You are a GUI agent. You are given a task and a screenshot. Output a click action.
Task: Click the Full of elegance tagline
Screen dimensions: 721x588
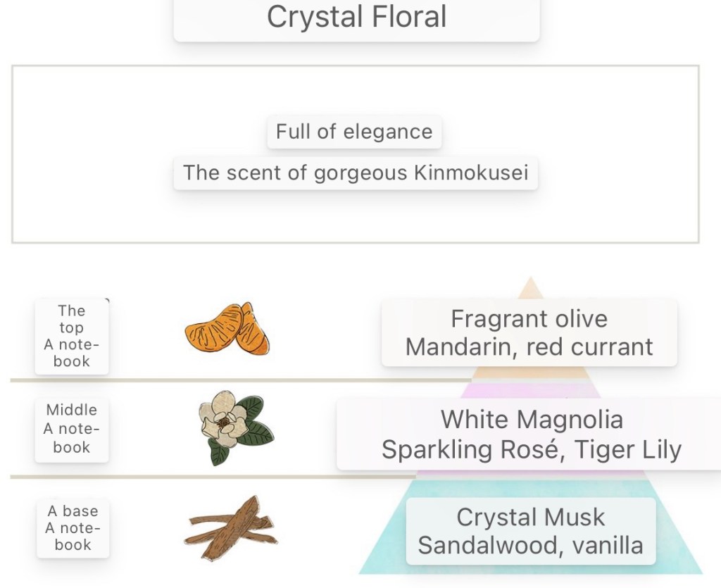354,132
